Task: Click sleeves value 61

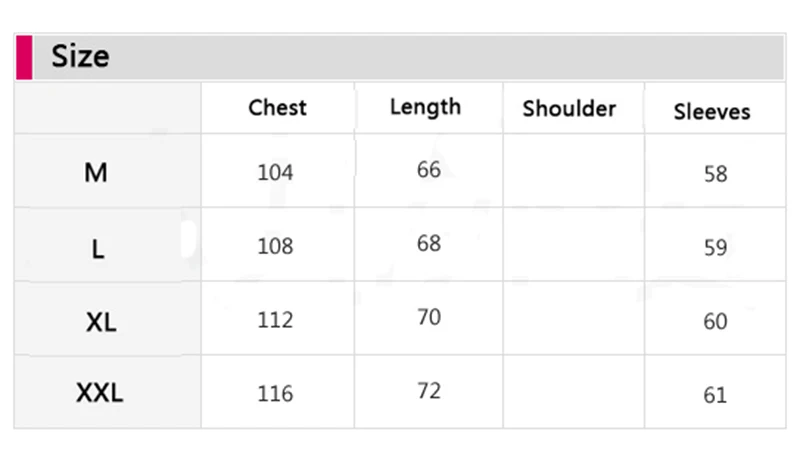Action: [x=715, y=395]
